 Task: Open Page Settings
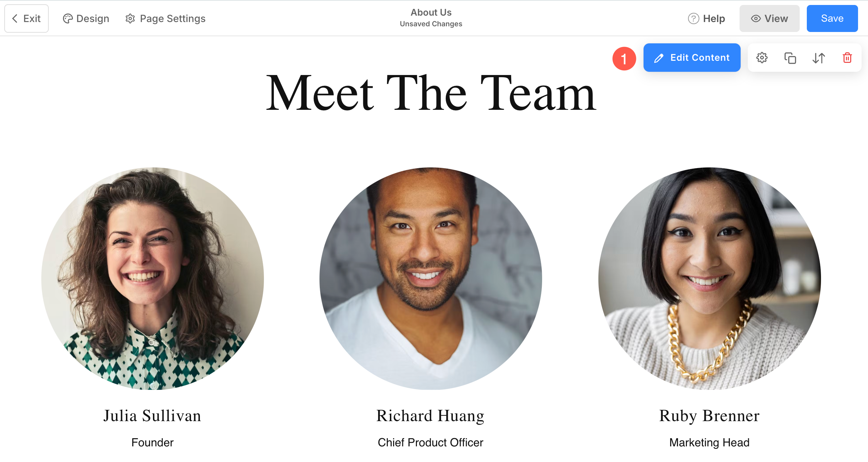click(165, 18)
